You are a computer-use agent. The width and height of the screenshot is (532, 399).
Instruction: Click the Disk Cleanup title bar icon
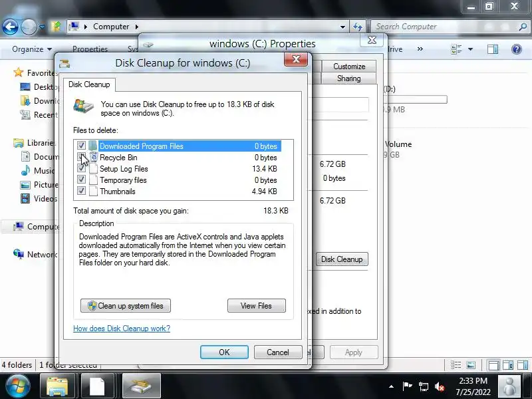coord(65,63)
